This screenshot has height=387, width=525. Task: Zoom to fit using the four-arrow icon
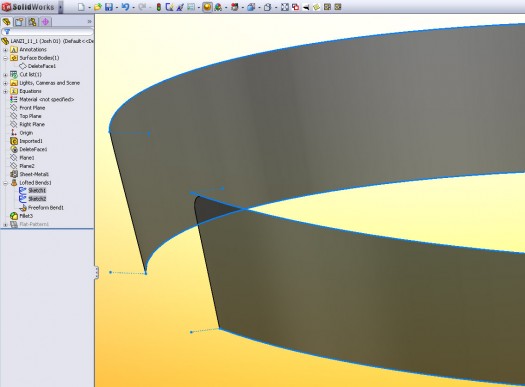click(x=285, y=7)
